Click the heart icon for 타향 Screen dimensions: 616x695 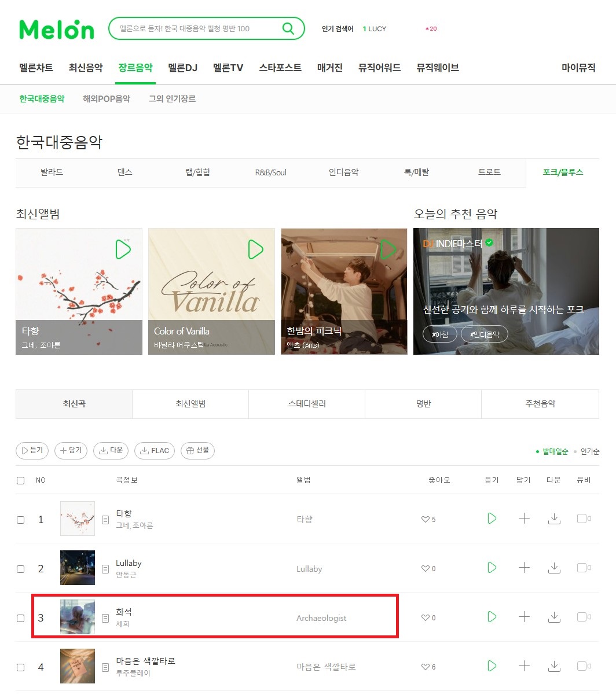click(426, 519)
